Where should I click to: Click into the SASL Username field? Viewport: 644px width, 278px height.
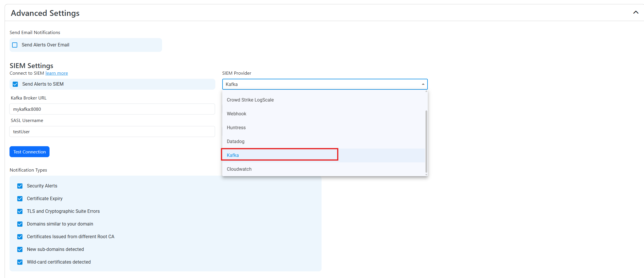point(112,132)
